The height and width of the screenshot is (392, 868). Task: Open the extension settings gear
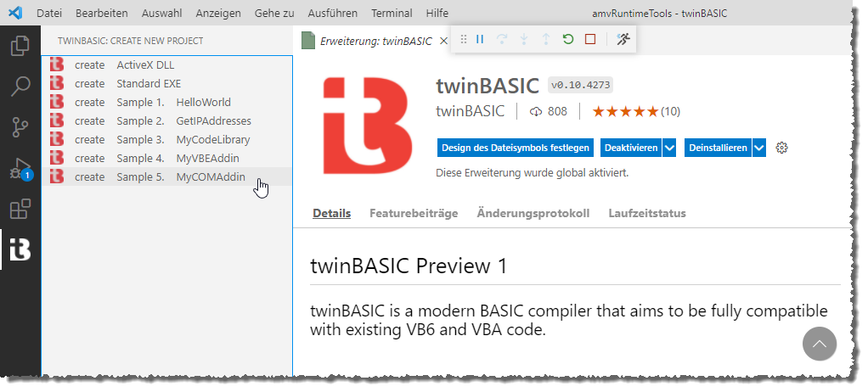[781, 148]
